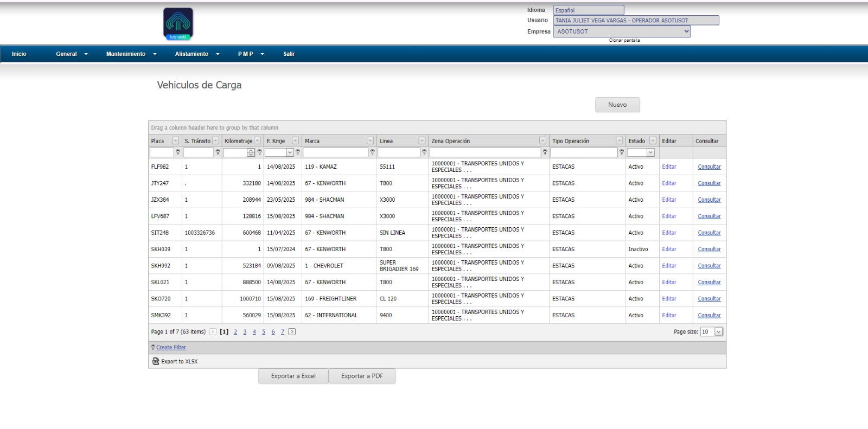
Task: Open the Zona Operación filter condition icon
Action: pos(545,152)
